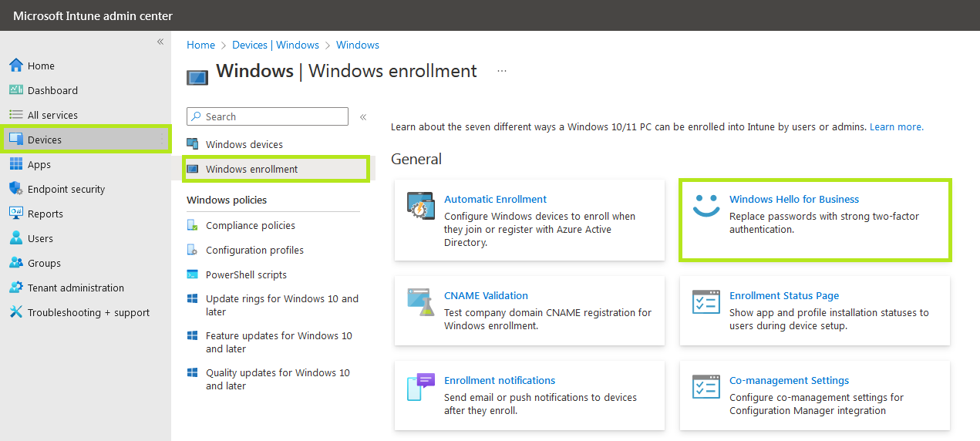The width and height of the screenshot is (980, 441).
Task: Collapse the Windows submenu panel
Action: pyautogui.click(x=363, y=117)
